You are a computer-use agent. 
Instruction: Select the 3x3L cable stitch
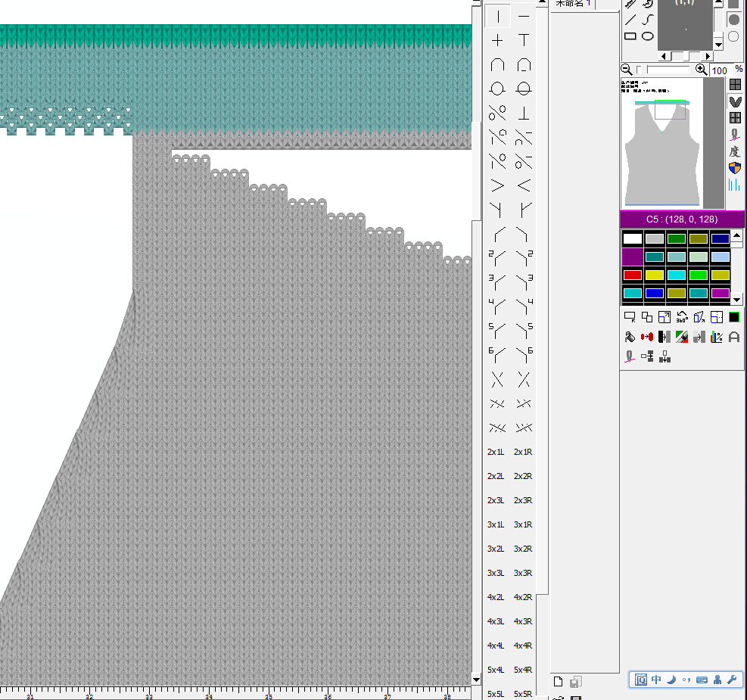point(496,573)
